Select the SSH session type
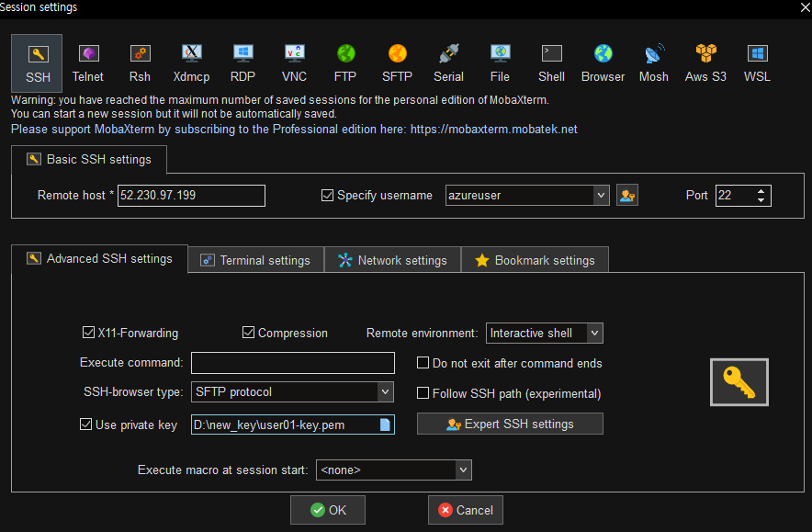This screenshot has width=812, height=532. pos(38,63)
